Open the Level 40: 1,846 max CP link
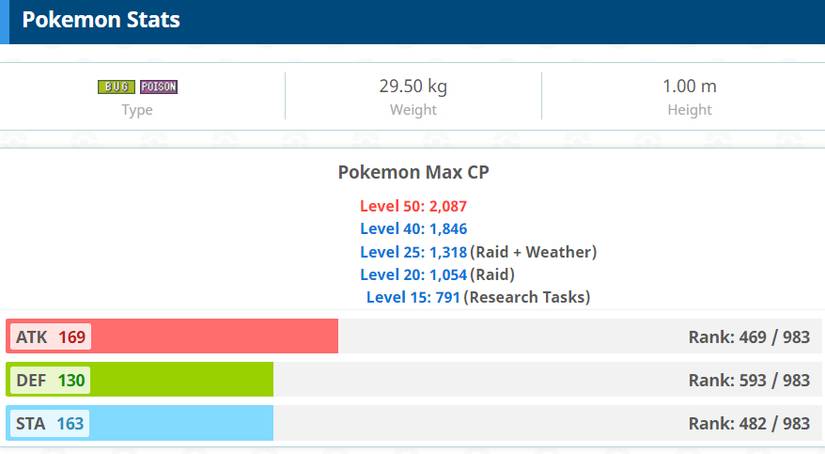The image size is (825, 454). click(x=413, y=229)
